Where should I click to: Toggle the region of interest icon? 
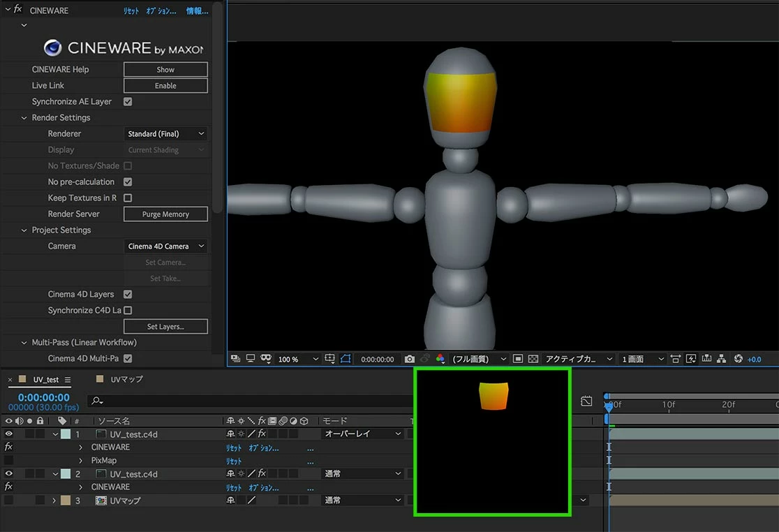point(346,359)
